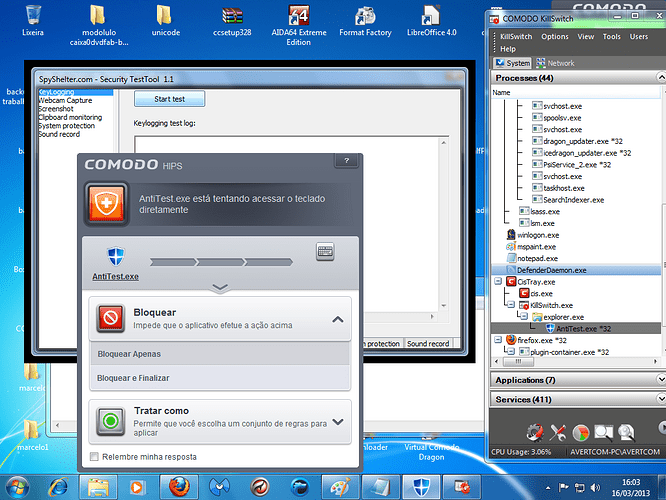Select winlogon.exe in process list
The image size is (666, 500).
[538, 235]
